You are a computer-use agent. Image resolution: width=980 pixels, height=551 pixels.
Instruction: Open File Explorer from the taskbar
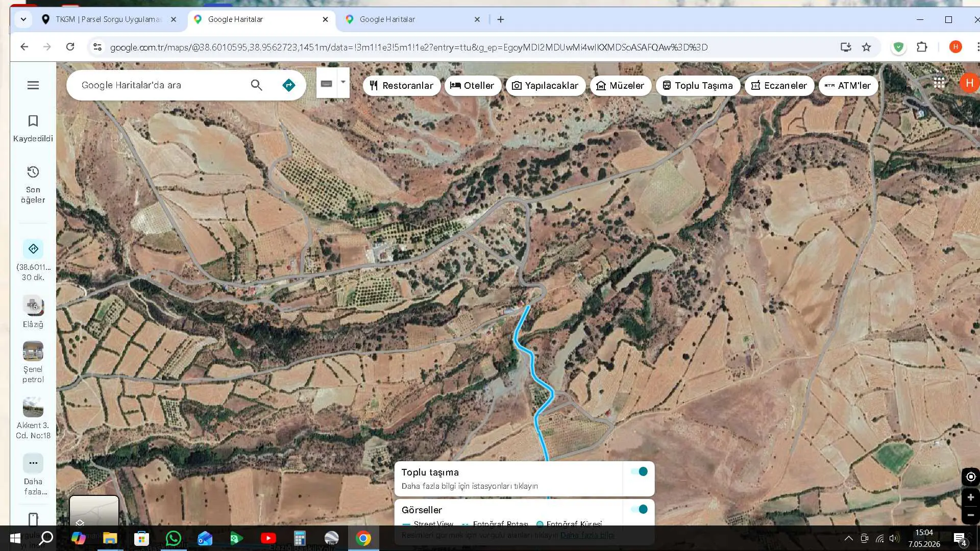point(110,538)
